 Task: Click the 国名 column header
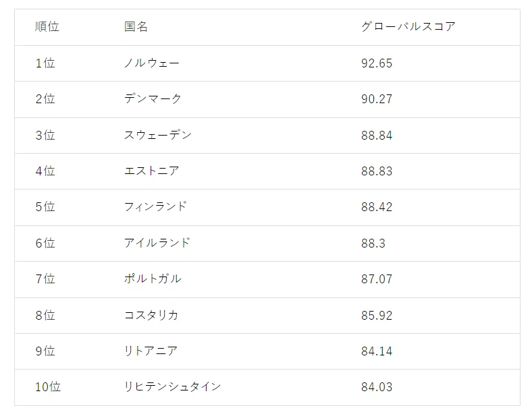(136, 26)
